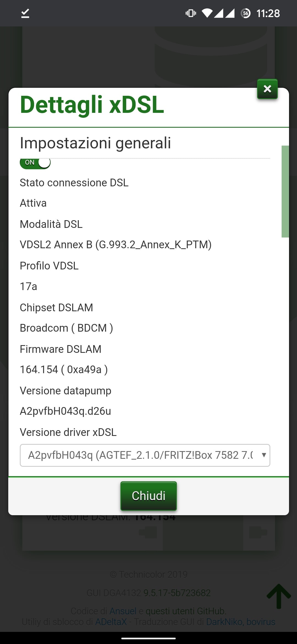The image size is (297, 644).
Task: Follow the ADeltaX footer link
Action: [111, 622]
